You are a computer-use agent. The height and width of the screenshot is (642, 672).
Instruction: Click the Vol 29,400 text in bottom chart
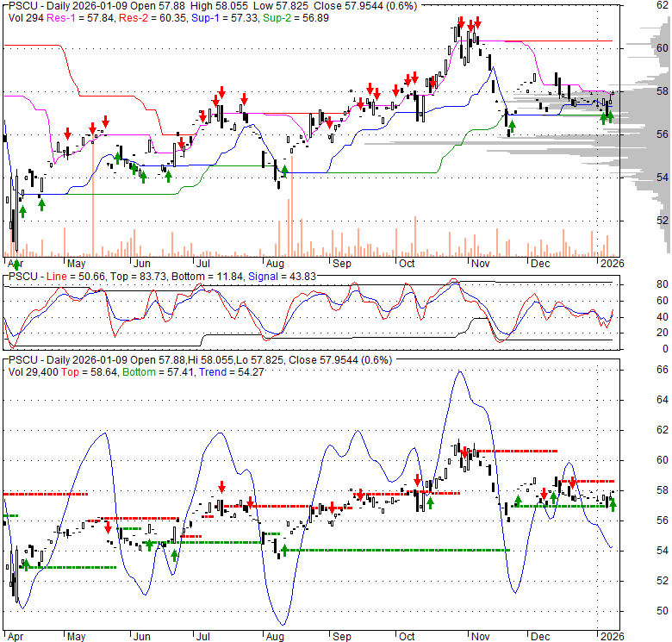(x=33, y=372)
